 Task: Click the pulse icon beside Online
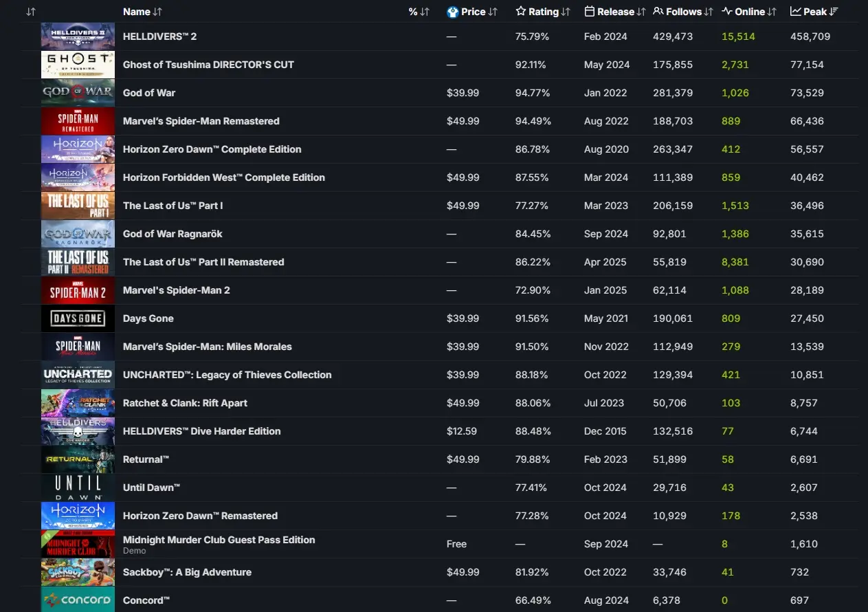(727, 12)
